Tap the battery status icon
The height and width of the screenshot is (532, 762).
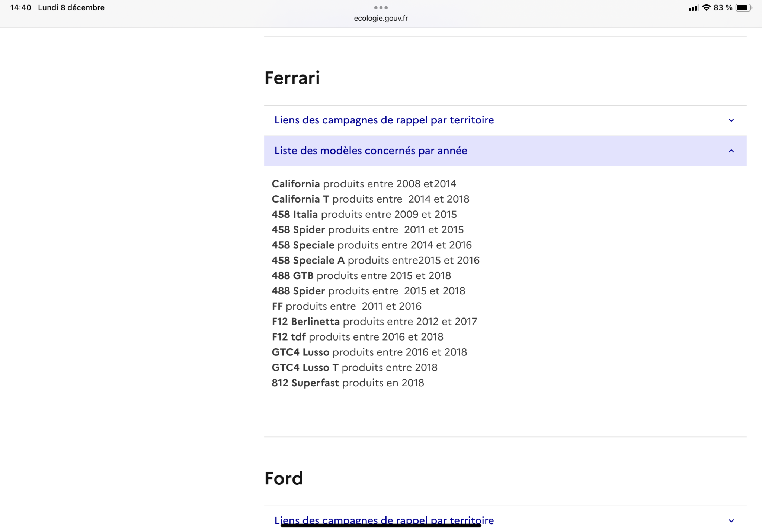click(x=743, y=7)
